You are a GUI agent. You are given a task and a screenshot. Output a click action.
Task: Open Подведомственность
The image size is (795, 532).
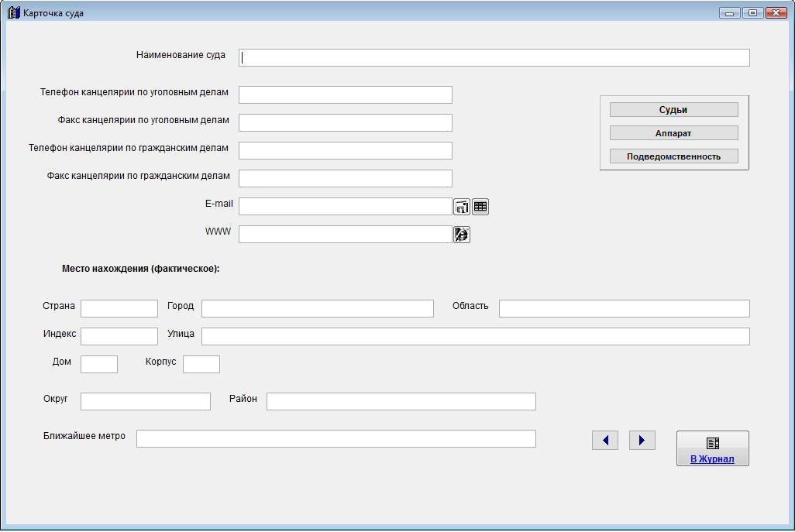tap(673, 156)
